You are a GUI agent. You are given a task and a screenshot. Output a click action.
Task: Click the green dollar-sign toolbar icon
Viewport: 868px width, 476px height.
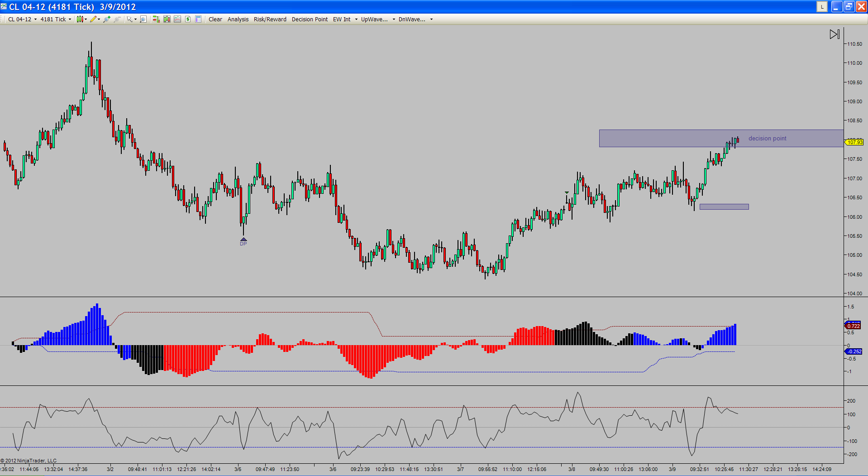[188, 19]
